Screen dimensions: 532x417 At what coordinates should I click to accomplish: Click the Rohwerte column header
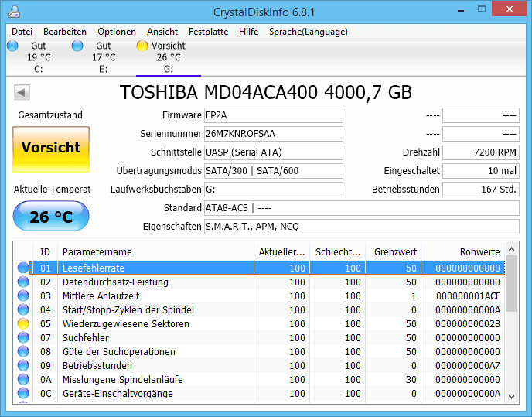tap(463, 251)
